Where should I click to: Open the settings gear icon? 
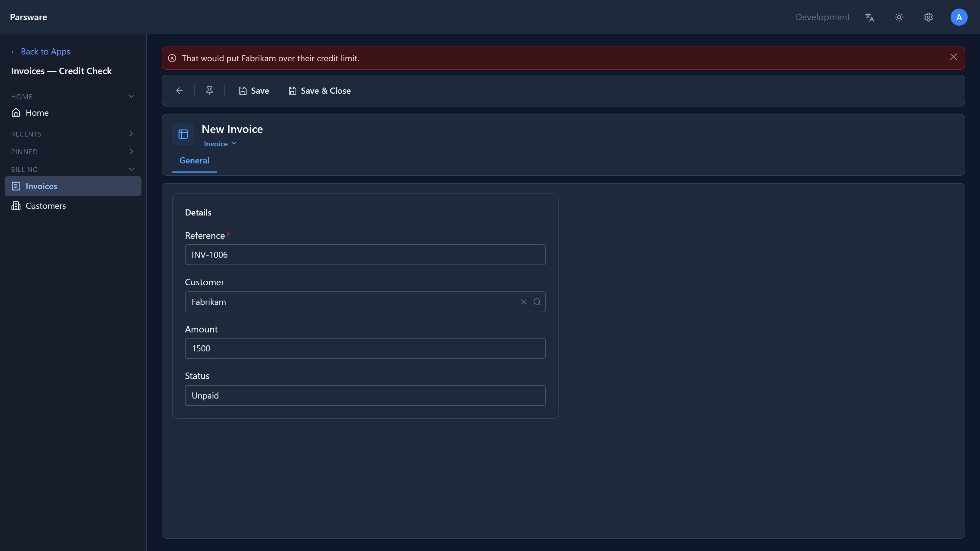(x=929, y=17)
